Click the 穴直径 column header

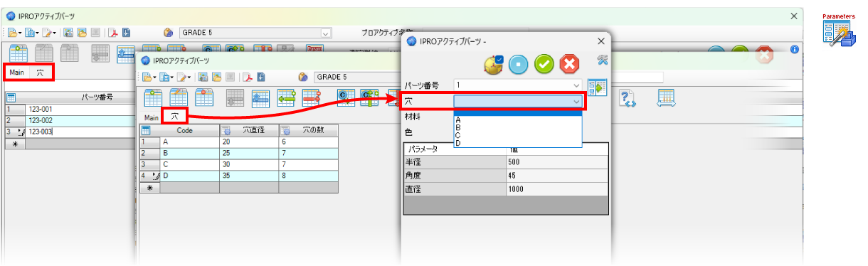coord(248,131)
